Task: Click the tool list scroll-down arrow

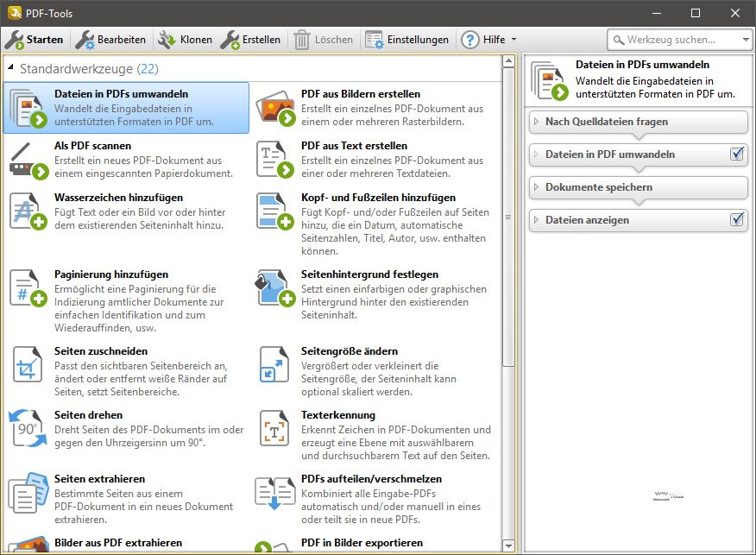Action: click(508, 546)
